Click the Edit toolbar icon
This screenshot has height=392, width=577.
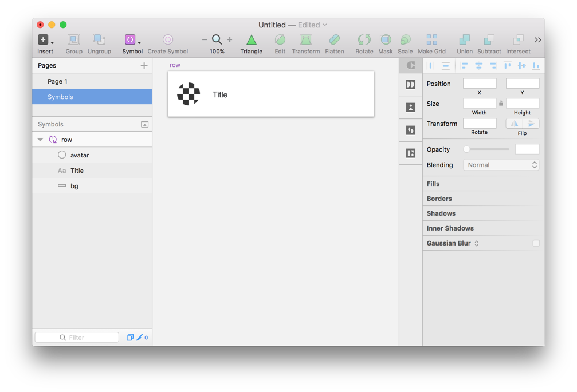pos(280,39)
